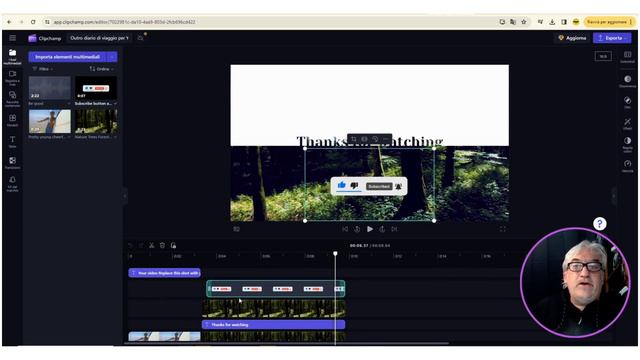
Task: Reload the browser page
Action: (33, 22)
